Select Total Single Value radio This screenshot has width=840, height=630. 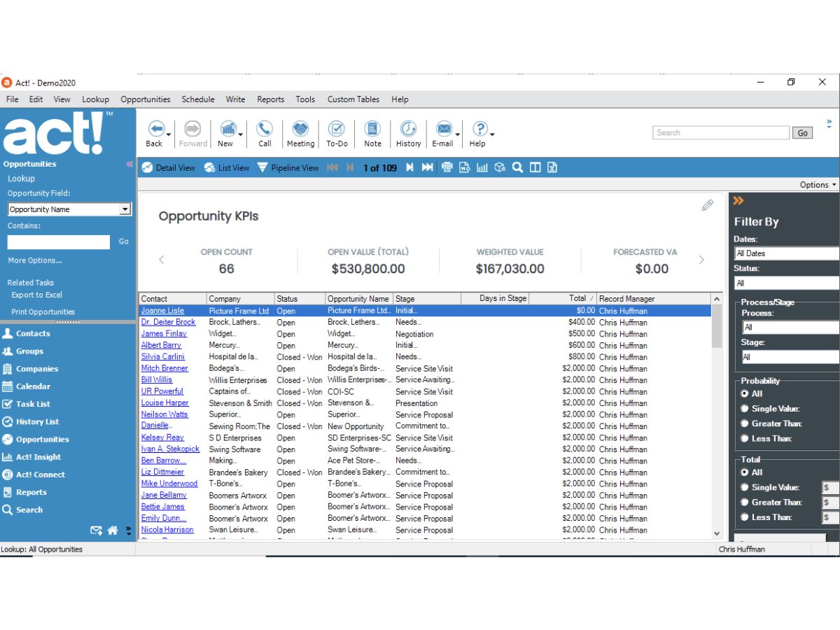click(x=744, y=487)
